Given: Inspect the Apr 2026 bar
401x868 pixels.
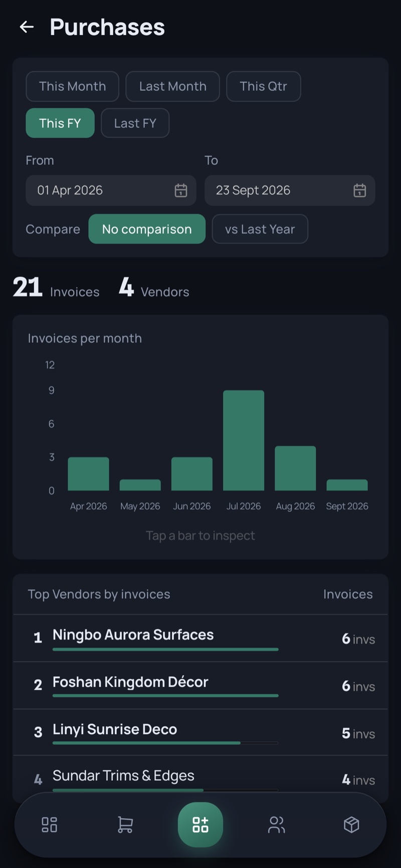Looking at the screenshot, I should (89, 474).
